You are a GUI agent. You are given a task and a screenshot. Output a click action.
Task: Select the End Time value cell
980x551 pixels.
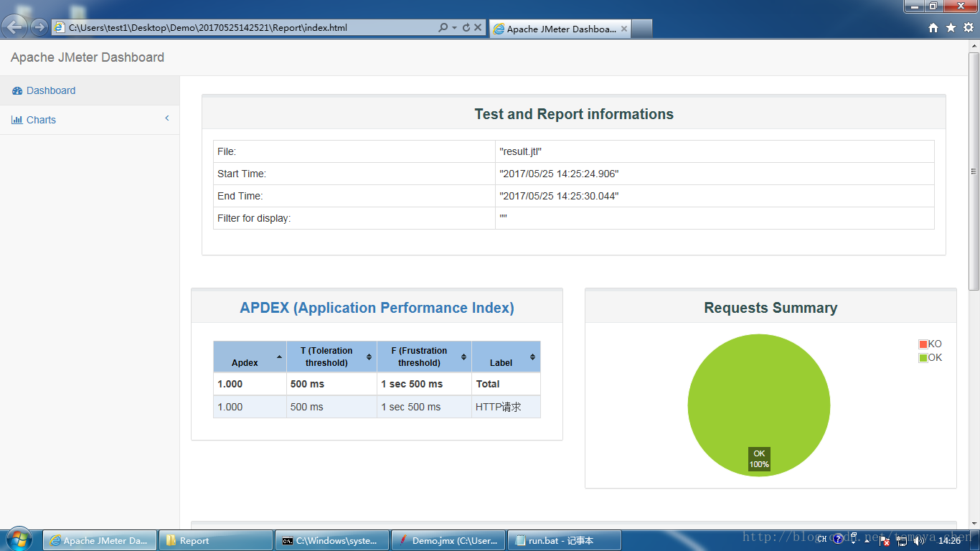[715, 196]
